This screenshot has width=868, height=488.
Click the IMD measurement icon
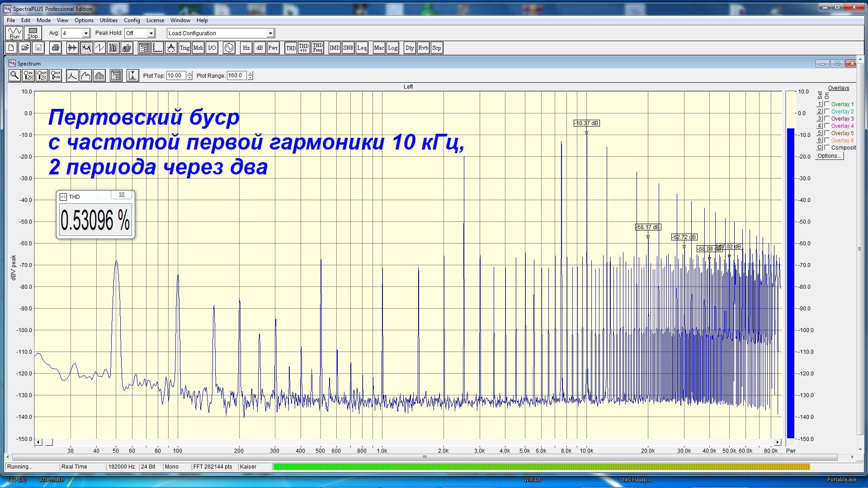[335, 48]
